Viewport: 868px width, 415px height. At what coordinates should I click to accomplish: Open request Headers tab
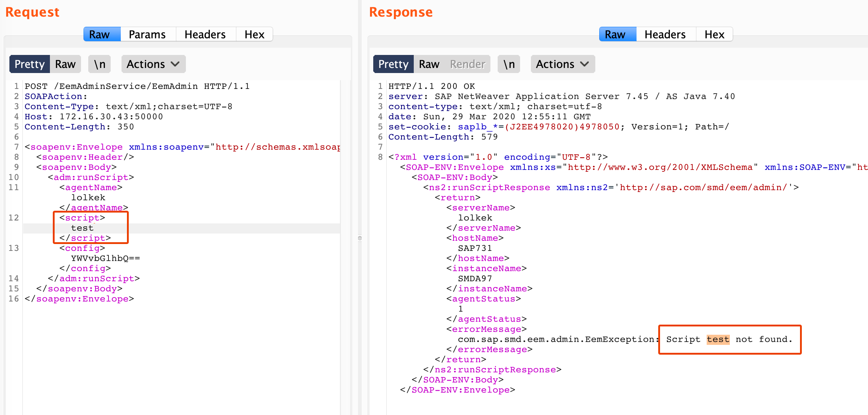click(x=205, y=34)
